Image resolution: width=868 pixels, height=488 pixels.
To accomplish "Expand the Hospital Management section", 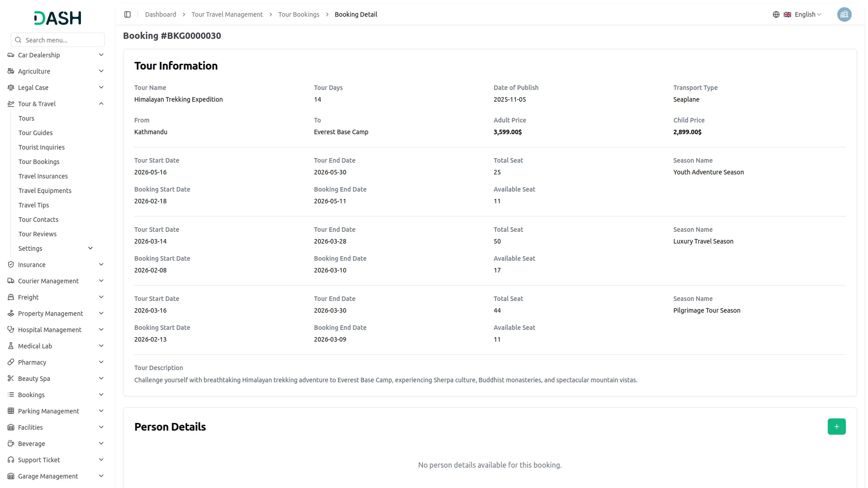I will 101,330.
